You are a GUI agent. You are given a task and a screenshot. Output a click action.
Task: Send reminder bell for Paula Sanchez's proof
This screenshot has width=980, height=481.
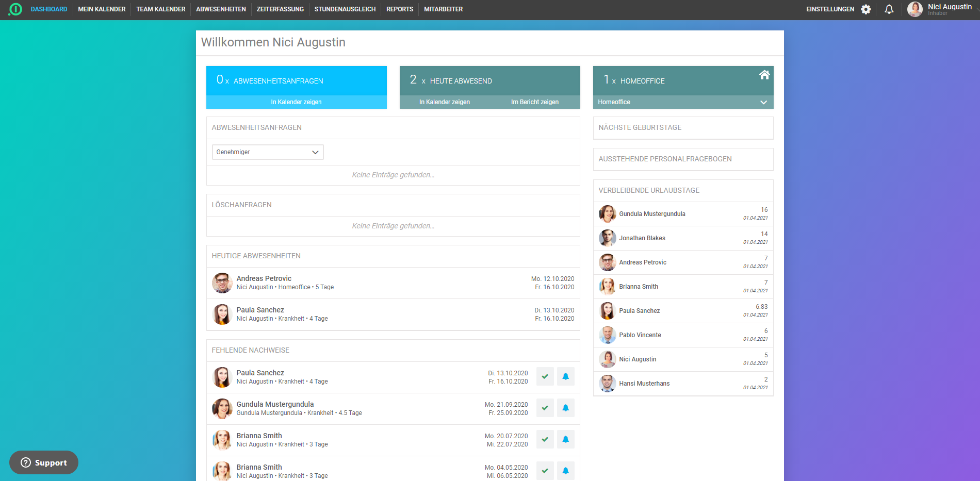565,376
